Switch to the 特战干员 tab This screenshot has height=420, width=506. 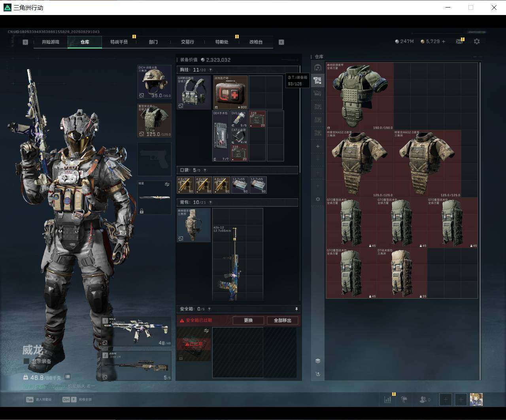pyautogui.click(x=119, y=42)
